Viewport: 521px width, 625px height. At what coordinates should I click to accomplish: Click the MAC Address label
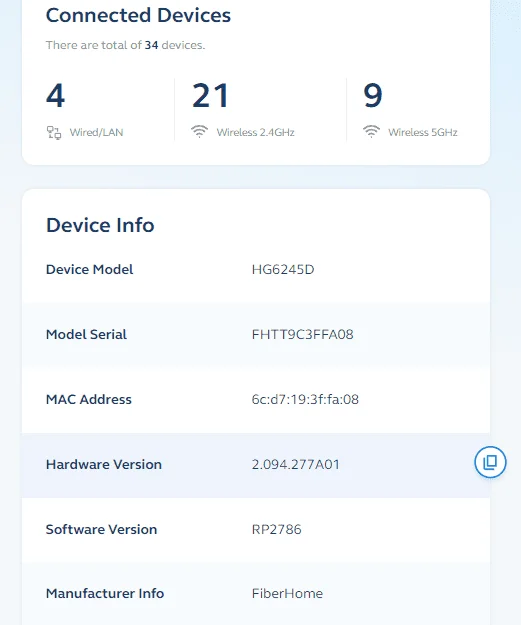click(89, 399)
